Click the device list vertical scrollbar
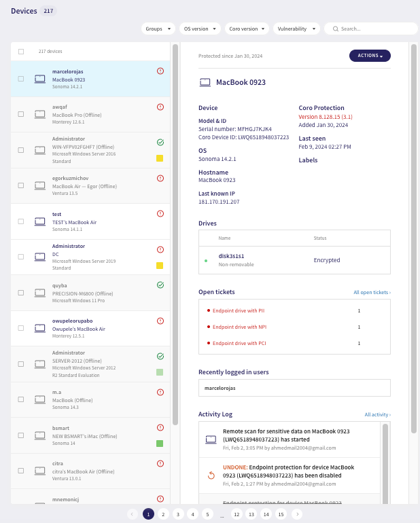420x523 pixels. click(175, 234)
